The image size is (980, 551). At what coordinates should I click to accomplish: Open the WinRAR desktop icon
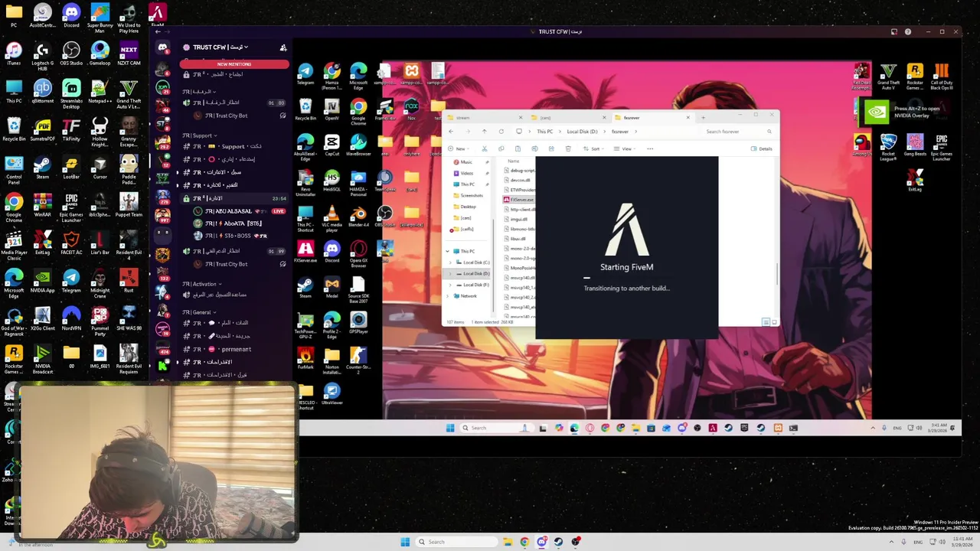point(42,204)
